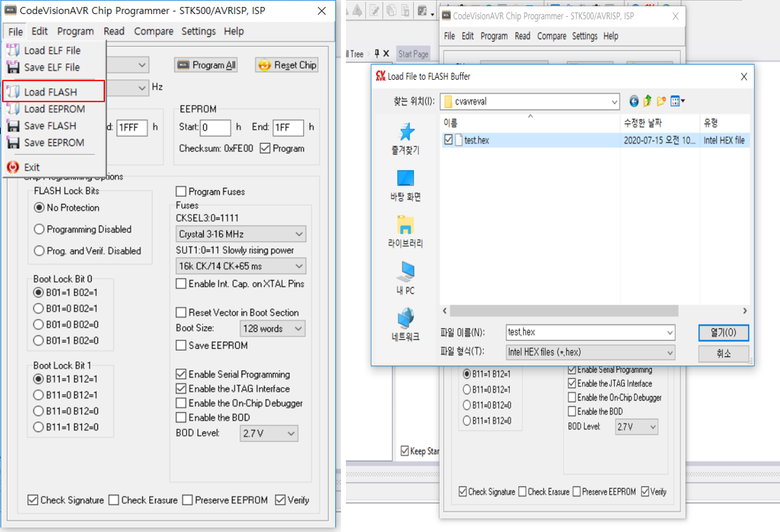Click the EEPROM End address field

[x=288, y=127]
